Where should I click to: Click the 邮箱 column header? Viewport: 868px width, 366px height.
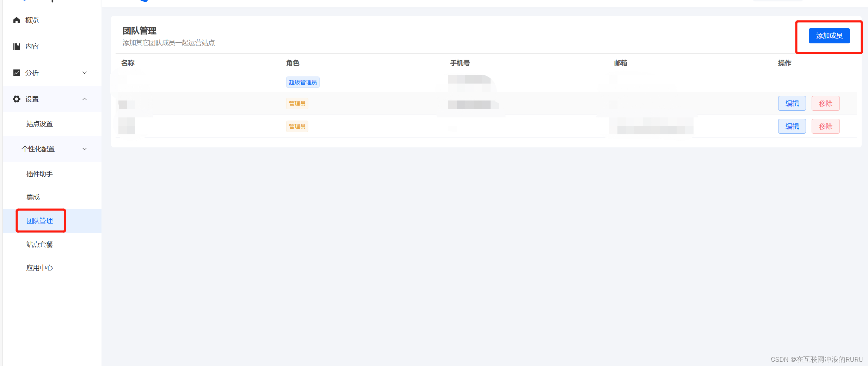click(x=621, y=63)
